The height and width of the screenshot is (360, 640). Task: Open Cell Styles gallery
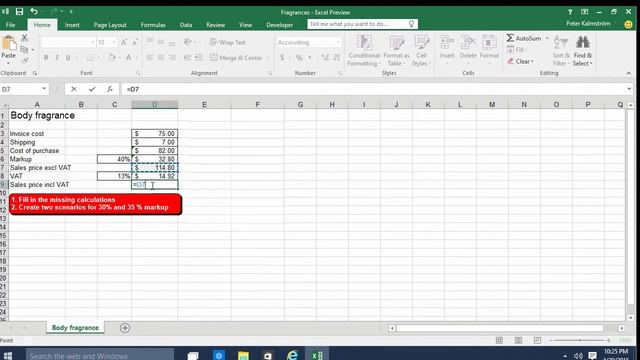tap(421, 51)
